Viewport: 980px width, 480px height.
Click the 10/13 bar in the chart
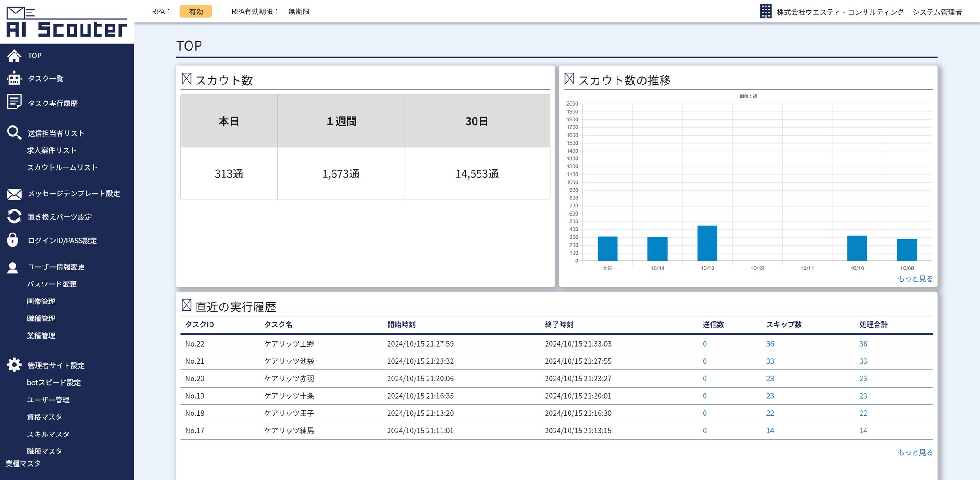click(x=707, y=243)
